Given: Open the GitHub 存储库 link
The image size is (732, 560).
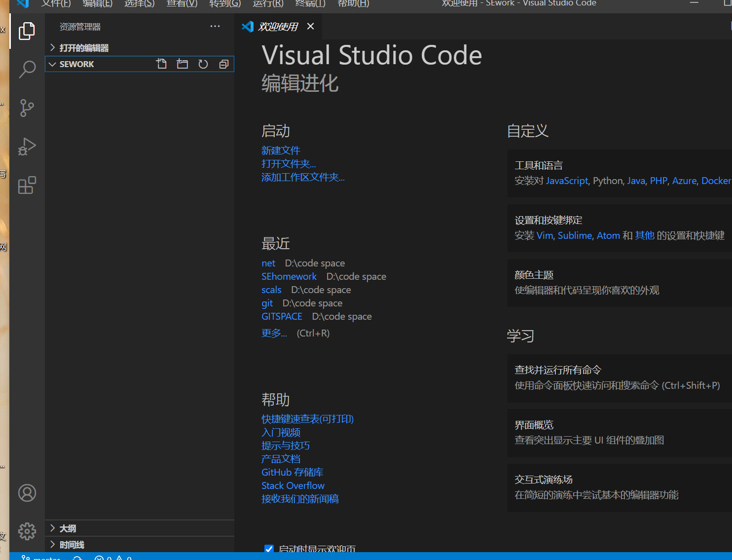Looking at the screenshot, I should (292, 472).
